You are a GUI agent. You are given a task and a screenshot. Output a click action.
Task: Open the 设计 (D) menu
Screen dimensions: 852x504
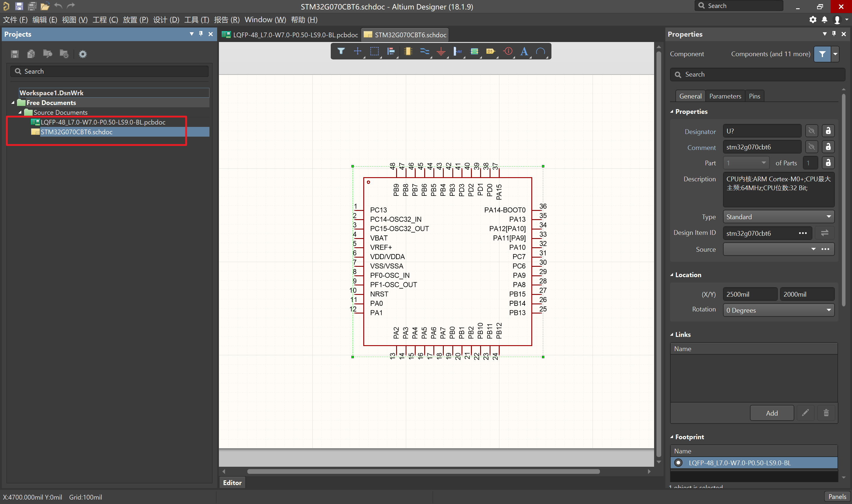click(166, 20)
